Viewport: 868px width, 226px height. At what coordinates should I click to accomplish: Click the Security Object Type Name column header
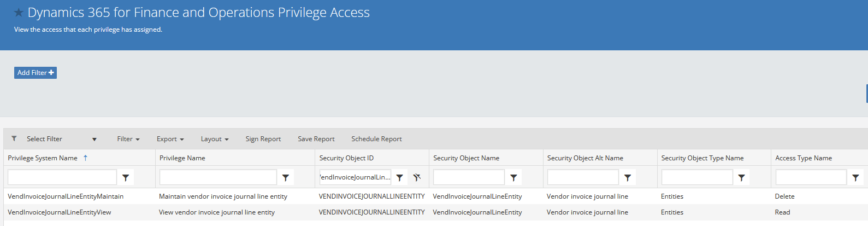[x=702, y=158]
